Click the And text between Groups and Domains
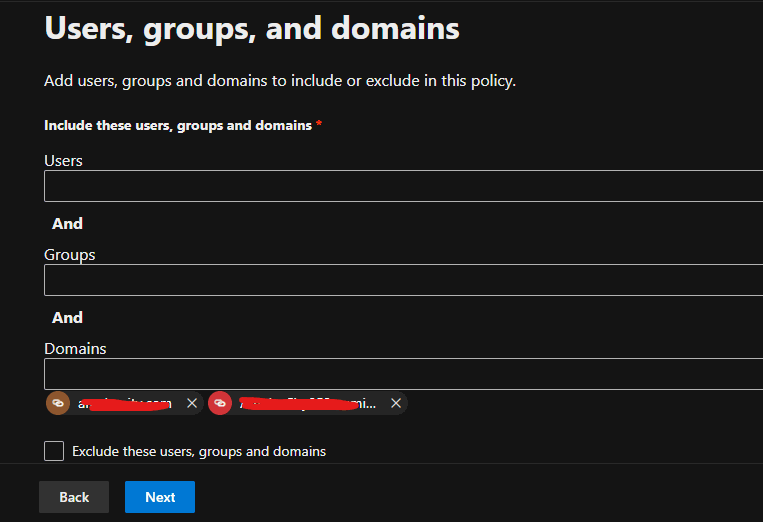This screenshot has height=522, width=763. pos(67,317)
